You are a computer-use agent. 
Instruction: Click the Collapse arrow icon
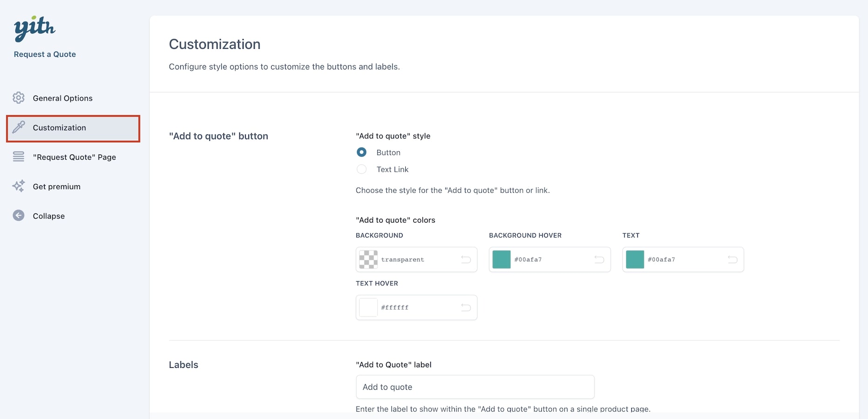(19, 216)
